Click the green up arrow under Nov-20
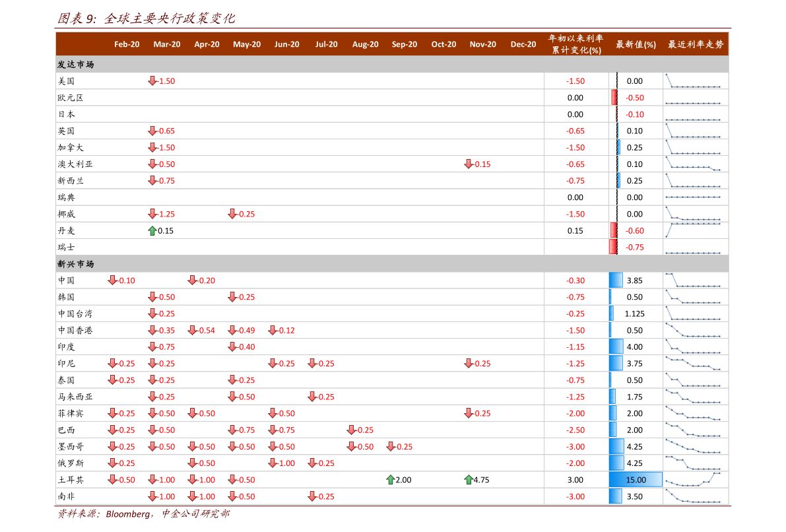Viewport: 786px width, 532px height. 469,480
